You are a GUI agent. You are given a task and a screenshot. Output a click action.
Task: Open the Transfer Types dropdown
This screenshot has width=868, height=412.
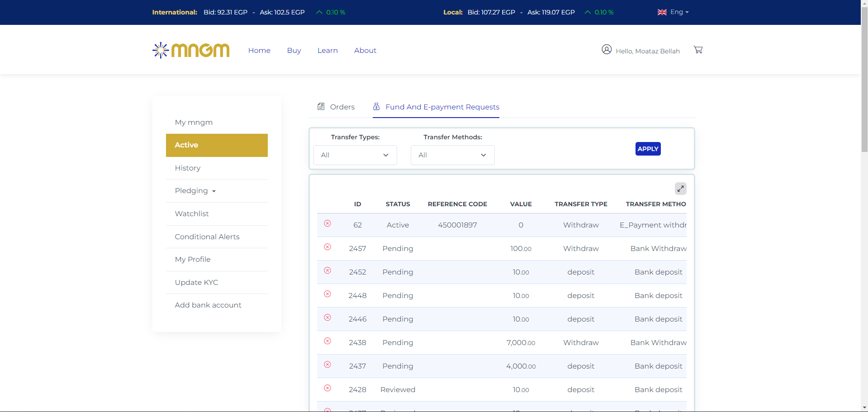(x=355, y=155)
